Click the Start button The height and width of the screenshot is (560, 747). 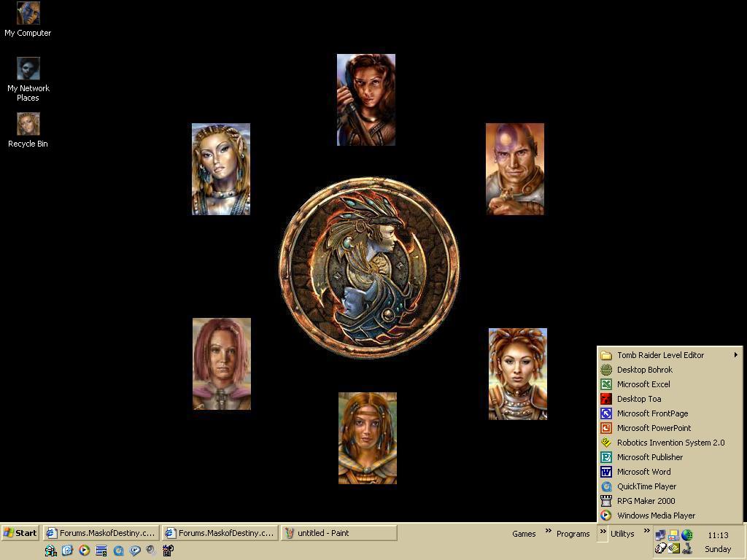coord(19,533)
